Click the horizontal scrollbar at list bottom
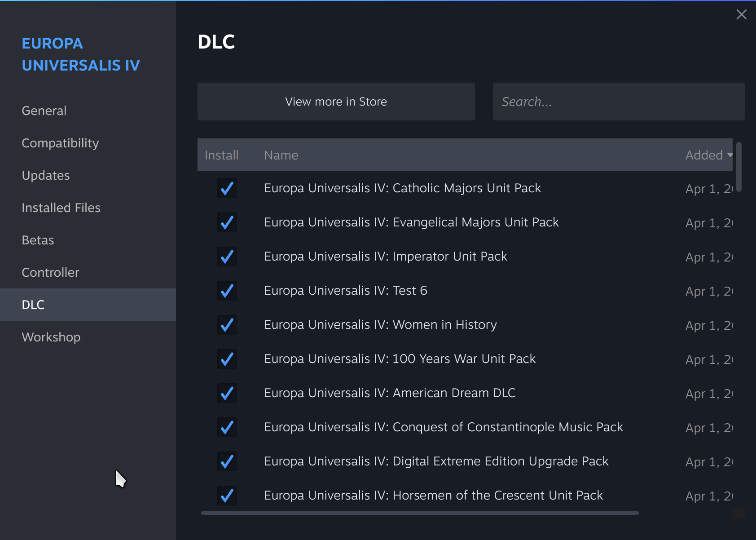Image resolution: width=756 pixels, height=540 pixels. (x=420, y=513)
